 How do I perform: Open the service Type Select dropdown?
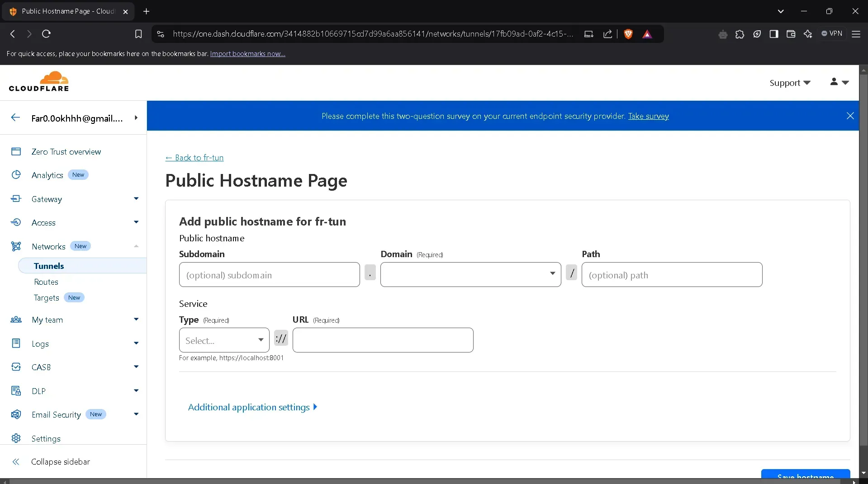pyautogui.click(x=223, y=340)
